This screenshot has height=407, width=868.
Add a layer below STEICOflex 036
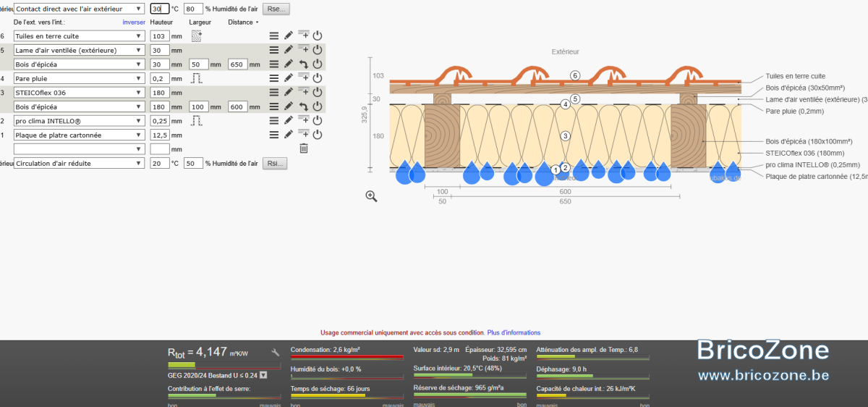(x=303, y=92)
